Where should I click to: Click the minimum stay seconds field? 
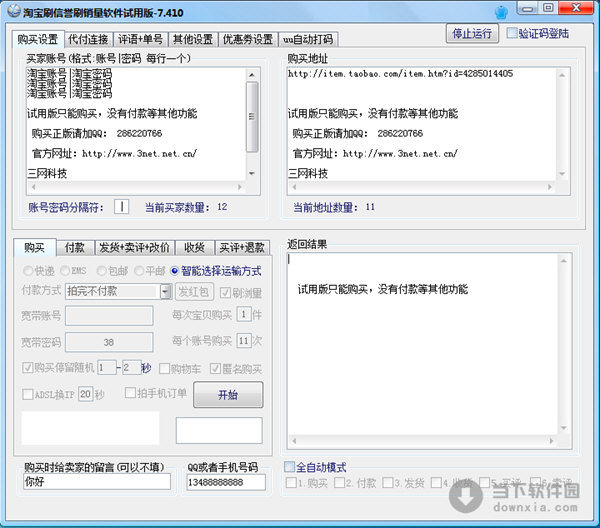coord(107,368)
